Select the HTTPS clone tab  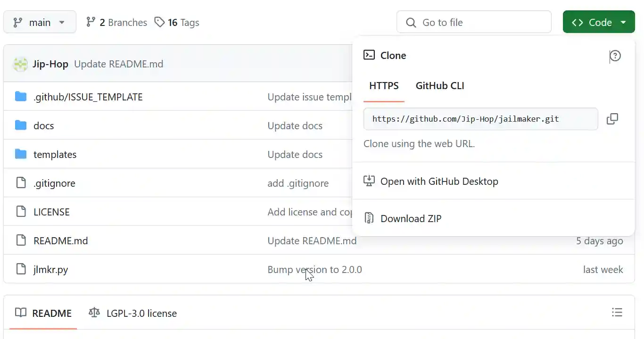point(383,86)
